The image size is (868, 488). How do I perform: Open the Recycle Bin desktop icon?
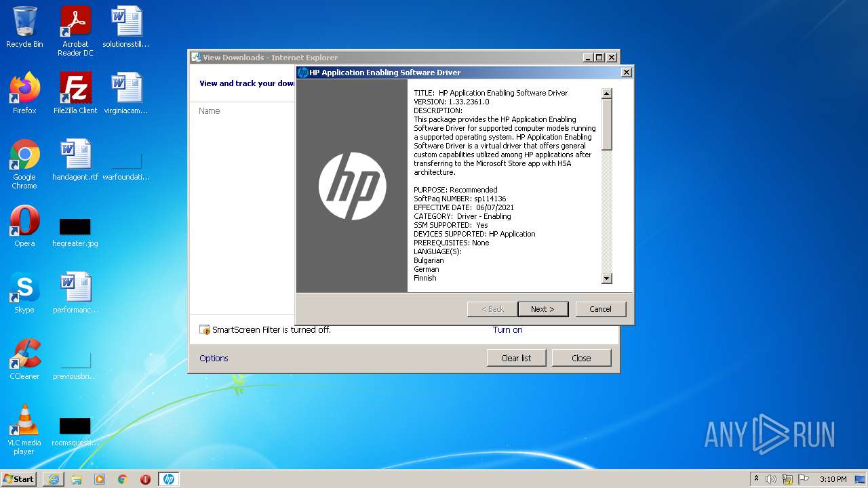24,27
